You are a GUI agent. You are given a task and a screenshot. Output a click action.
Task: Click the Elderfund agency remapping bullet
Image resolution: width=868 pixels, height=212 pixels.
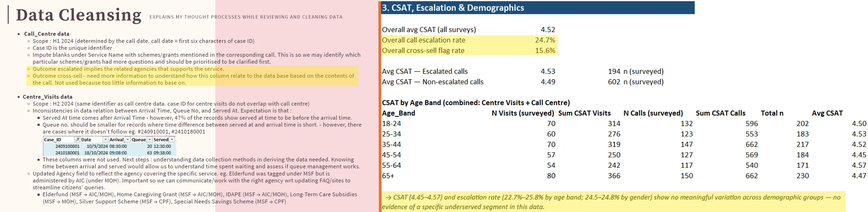(x=200, y=198)
